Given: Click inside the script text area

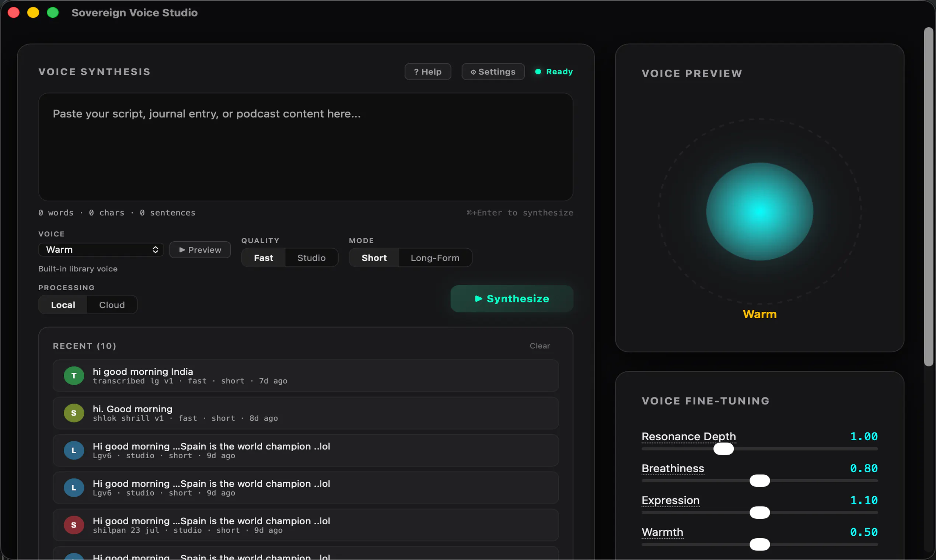Looking at the screenshot, I should (x=306, y=147).
